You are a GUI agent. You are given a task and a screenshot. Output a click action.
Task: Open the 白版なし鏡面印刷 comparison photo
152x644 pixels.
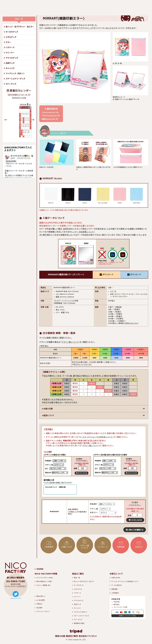93,152
